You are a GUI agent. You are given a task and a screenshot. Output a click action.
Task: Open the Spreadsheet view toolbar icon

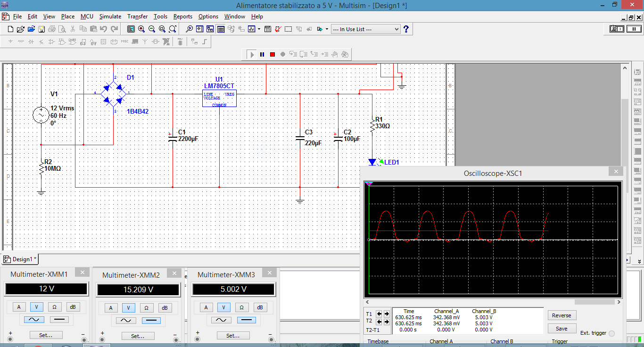click(220, 29)
